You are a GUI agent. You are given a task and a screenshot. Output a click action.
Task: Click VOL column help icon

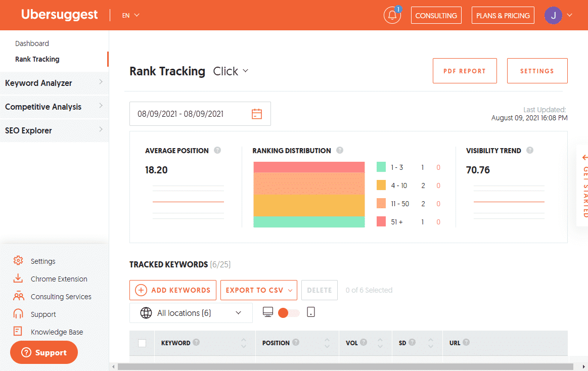364,342
